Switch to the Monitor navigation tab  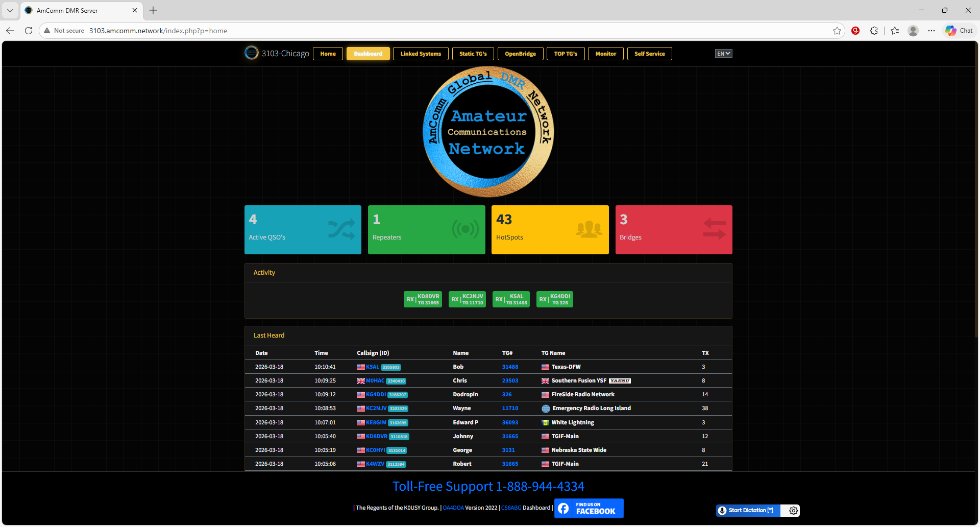click(605, 53)
